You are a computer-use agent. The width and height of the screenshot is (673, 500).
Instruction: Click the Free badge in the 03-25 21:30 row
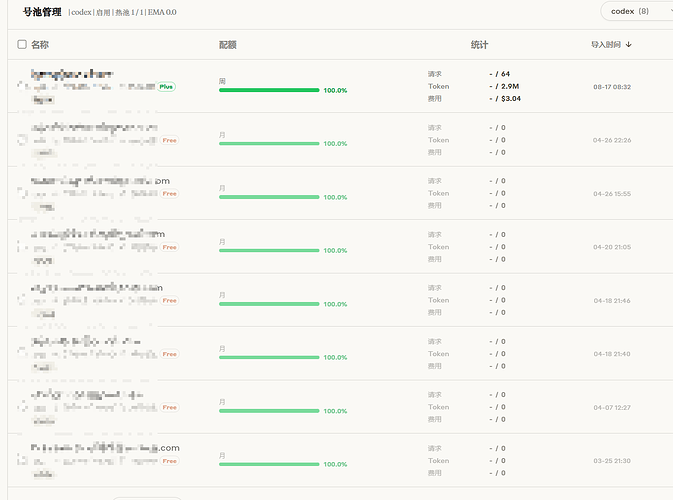tap(170, 461)
